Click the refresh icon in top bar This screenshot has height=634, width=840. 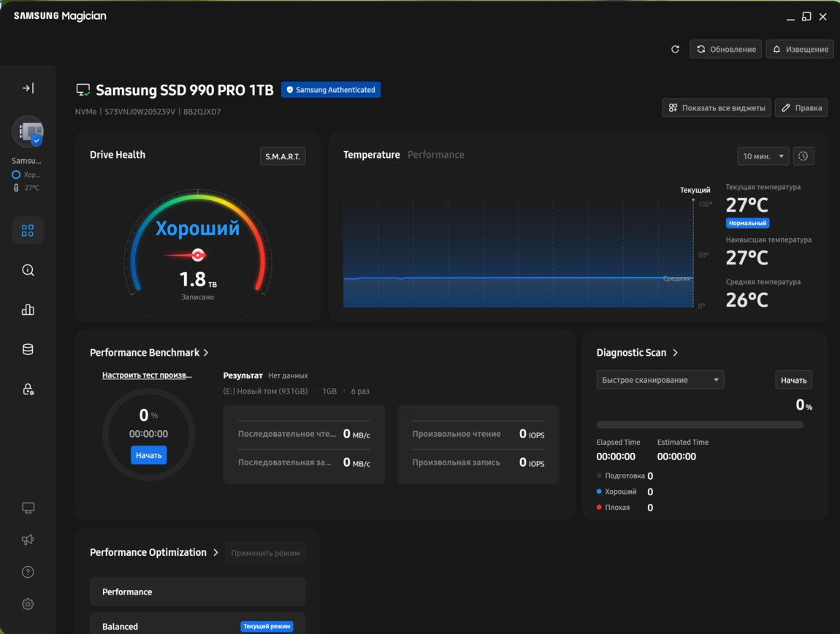pos(675,49)
